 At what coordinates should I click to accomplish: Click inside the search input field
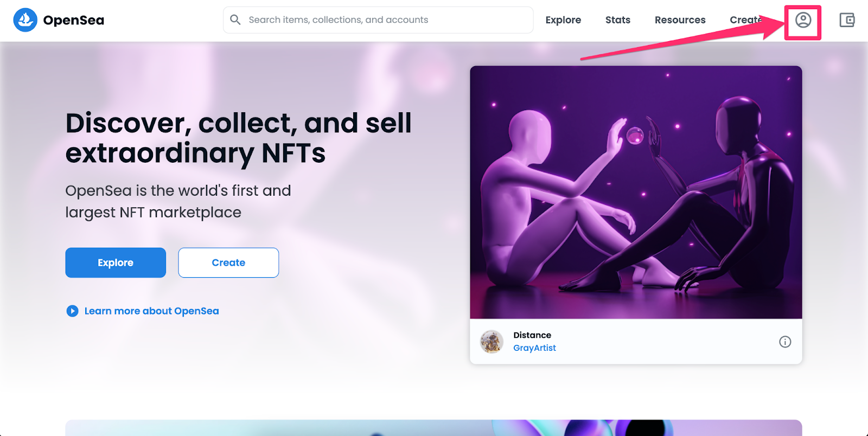click(380, 20)
